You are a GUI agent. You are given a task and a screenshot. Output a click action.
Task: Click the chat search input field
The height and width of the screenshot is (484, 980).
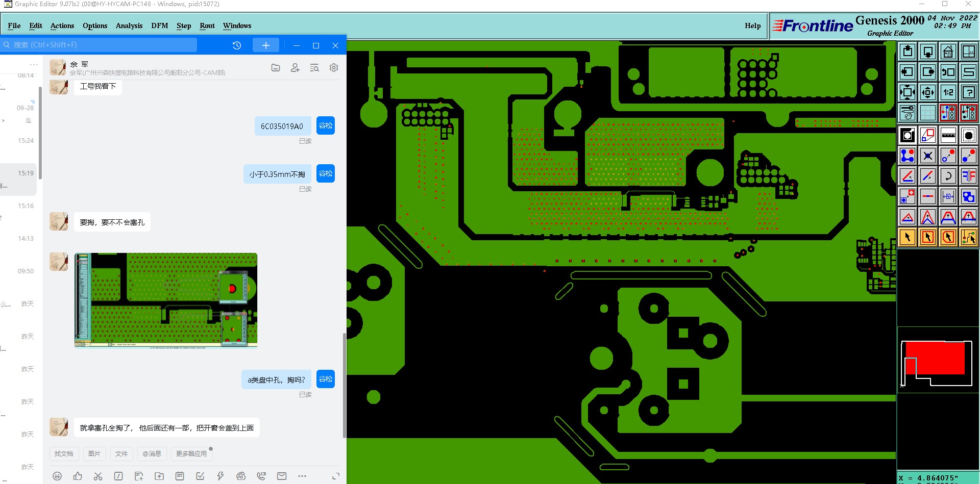(x=100, y=45)
